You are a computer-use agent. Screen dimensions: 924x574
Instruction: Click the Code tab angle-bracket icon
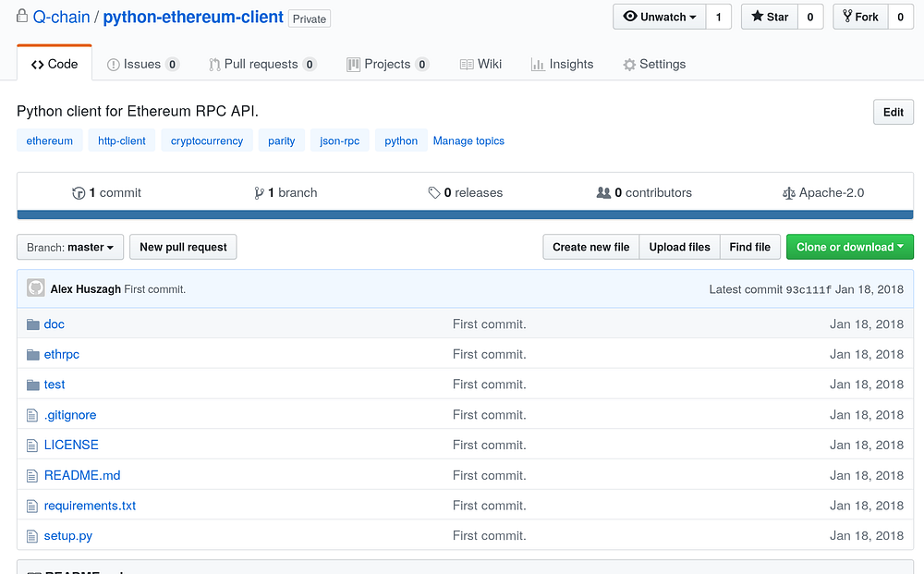click(38, 65)
